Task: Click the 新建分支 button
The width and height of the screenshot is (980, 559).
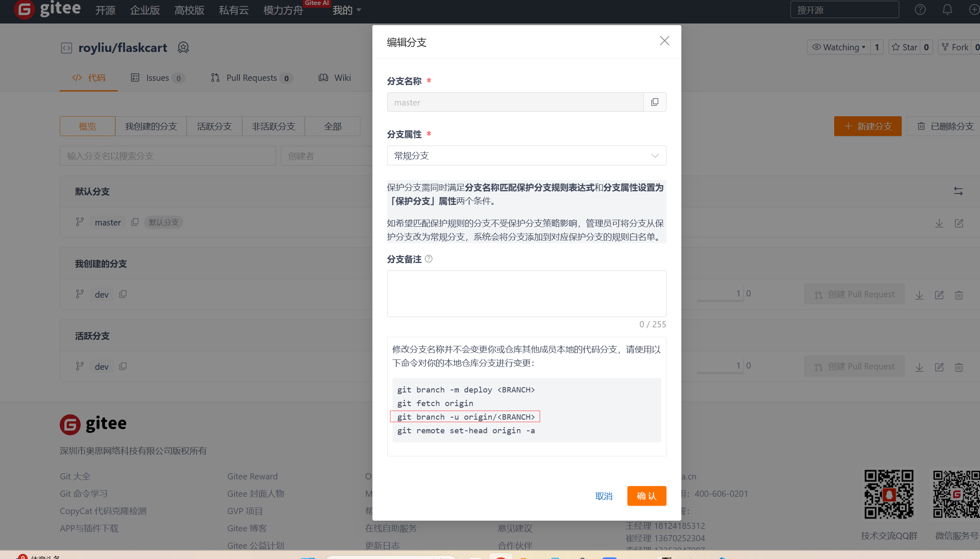Action: (867, 127)
